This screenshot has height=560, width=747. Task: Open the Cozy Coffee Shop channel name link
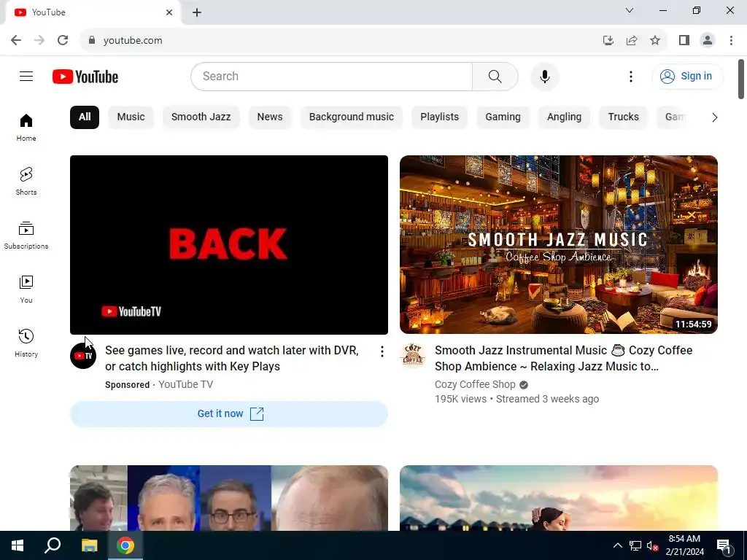[x=475, y=384]
